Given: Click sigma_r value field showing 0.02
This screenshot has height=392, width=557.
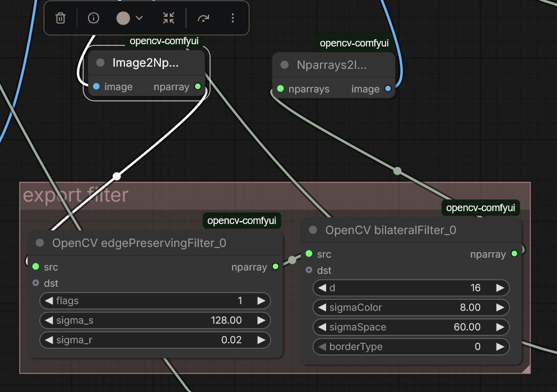Looking at the screenshot, I should [x=155, y=340].
